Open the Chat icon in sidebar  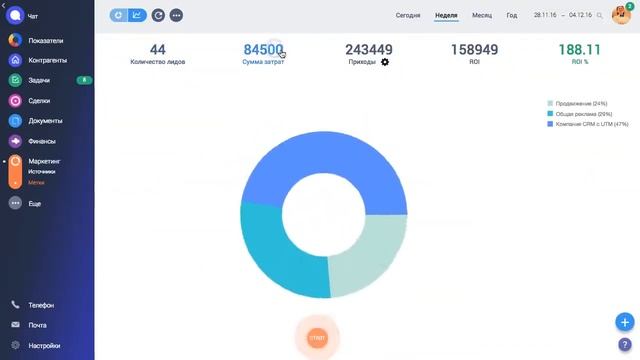(15, 16)
